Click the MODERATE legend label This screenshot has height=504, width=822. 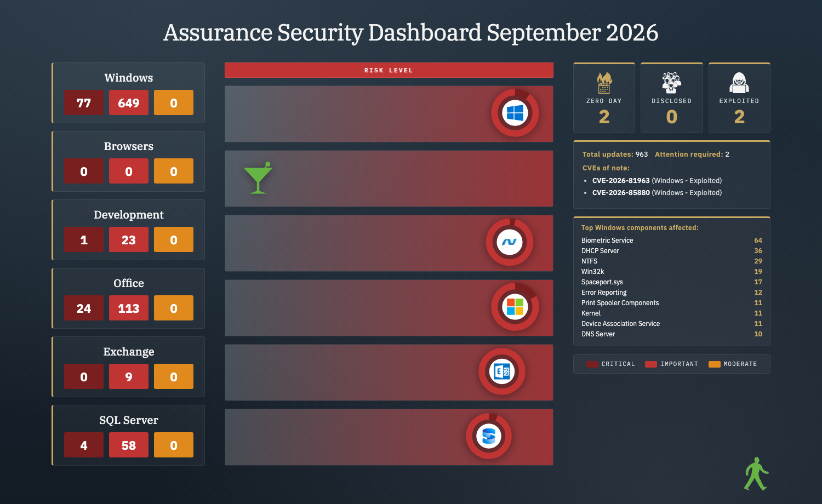(740, 364)
